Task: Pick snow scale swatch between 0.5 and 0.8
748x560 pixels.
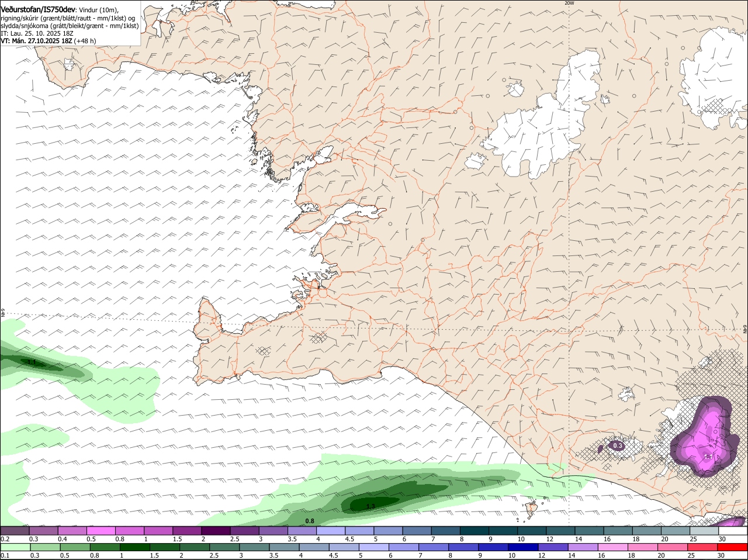Action: [x=101, y=530]
